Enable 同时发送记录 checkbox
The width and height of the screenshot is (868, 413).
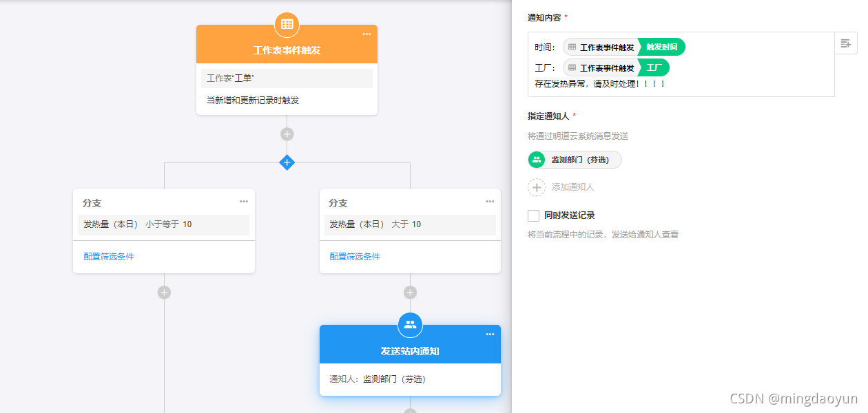533,215
